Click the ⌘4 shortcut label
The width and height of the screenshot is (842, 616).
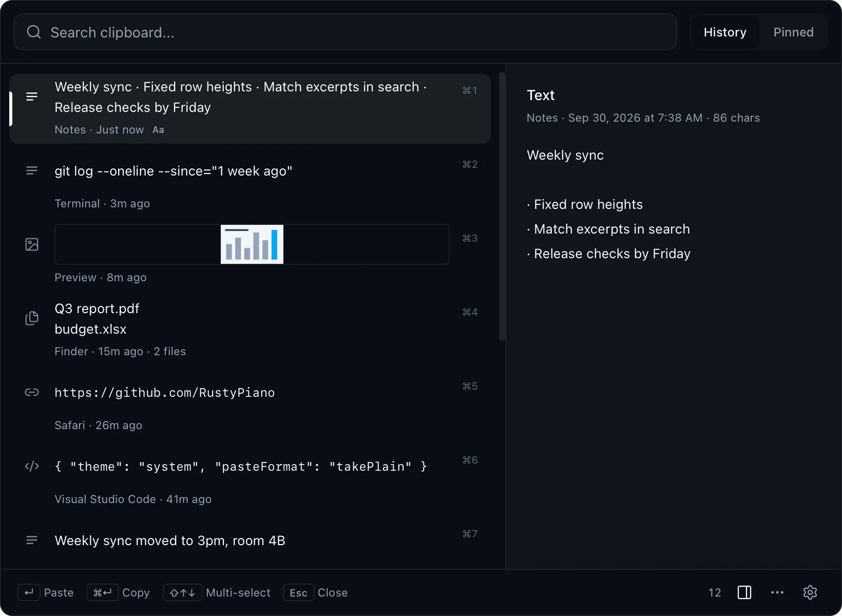(470, 312)
